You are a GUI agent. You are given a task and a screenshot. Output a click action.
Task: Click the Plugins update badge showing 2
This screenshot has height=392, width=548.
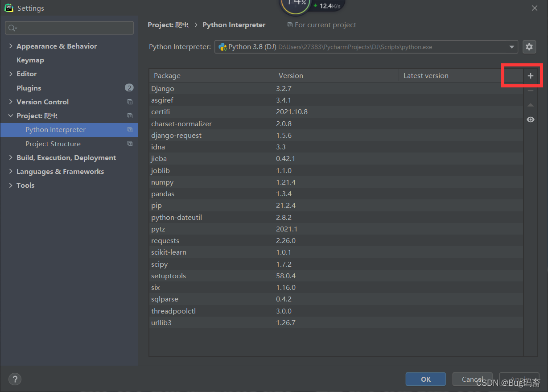point(129,88)
